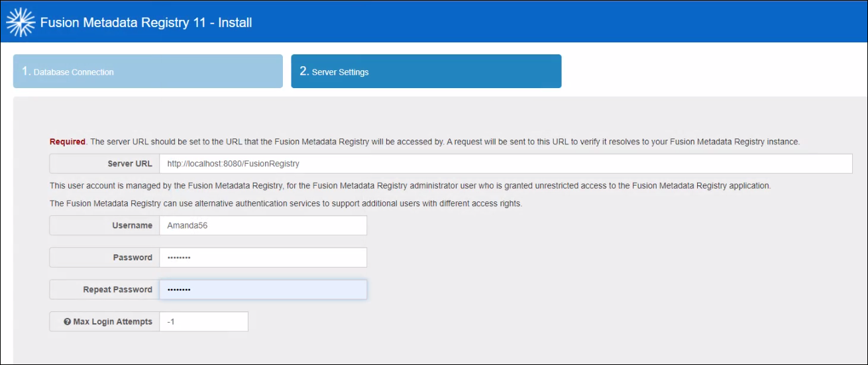The height and width of the screenshot is (365, 868).
Task: Click the sentence about alternative authentication services
Action: click(286, 203)
